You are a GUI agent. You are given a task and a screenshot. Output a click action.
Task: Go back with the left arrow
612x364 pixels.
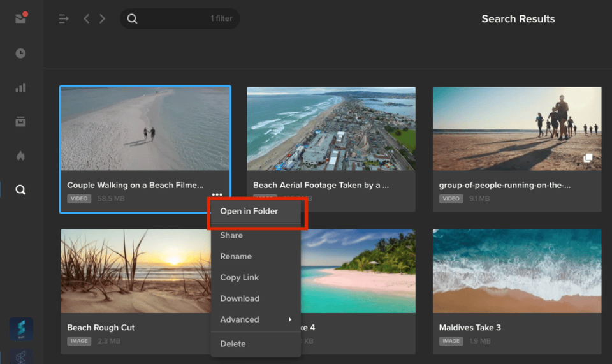tap(87, 18)
